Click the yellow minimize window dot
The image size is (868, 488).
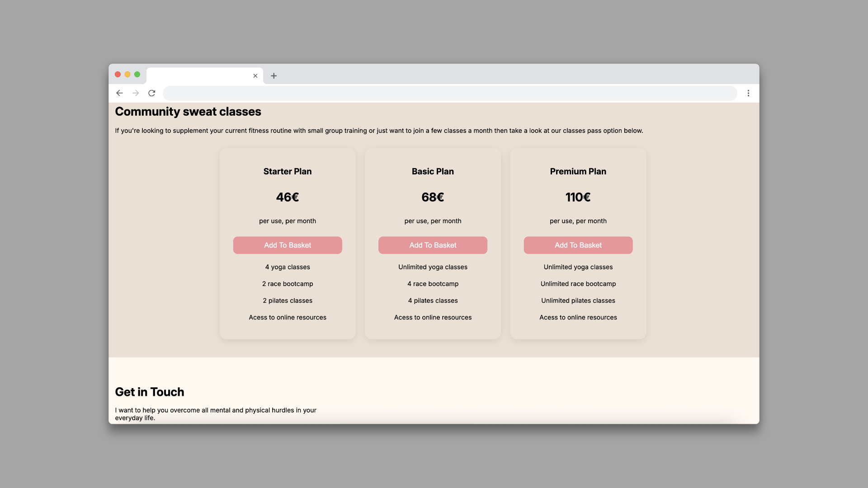127,75
